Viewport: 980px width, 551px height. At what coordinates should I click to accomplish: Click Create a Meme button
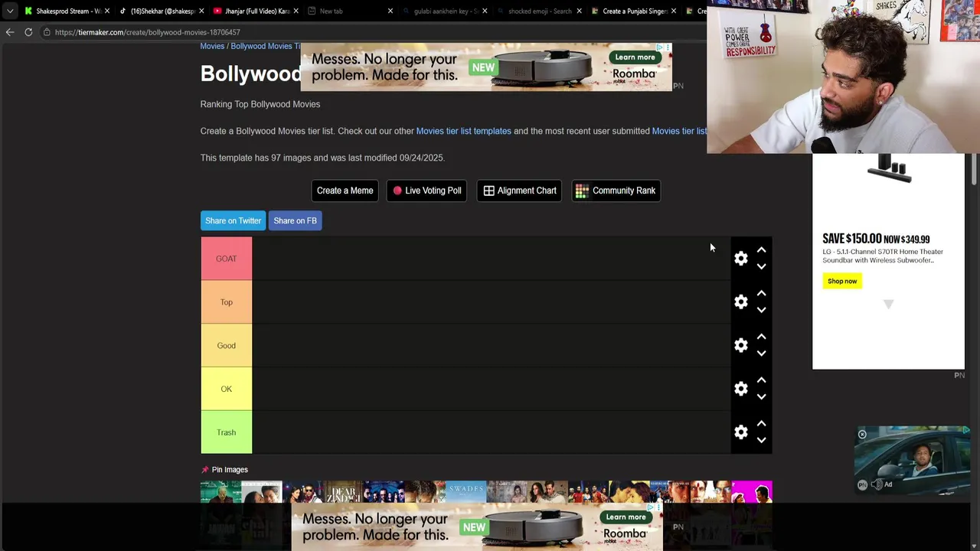(345, 191)
